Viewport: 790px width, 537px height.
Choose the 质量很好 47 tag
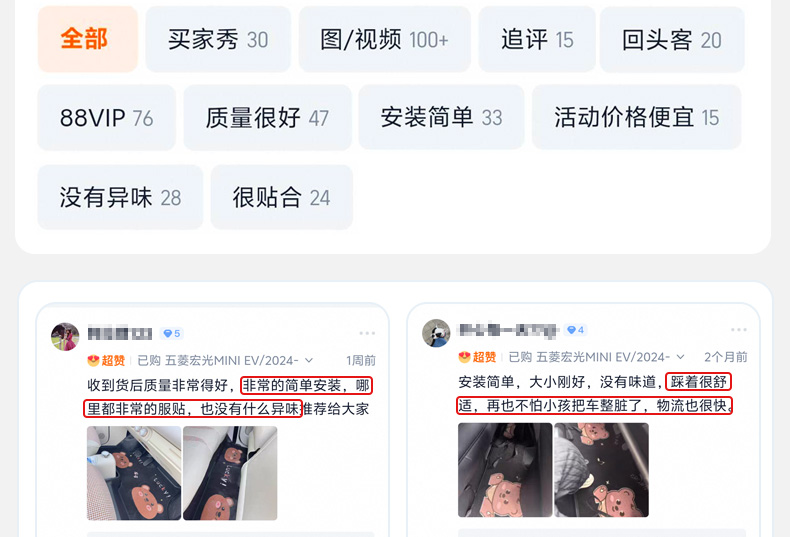267,118
